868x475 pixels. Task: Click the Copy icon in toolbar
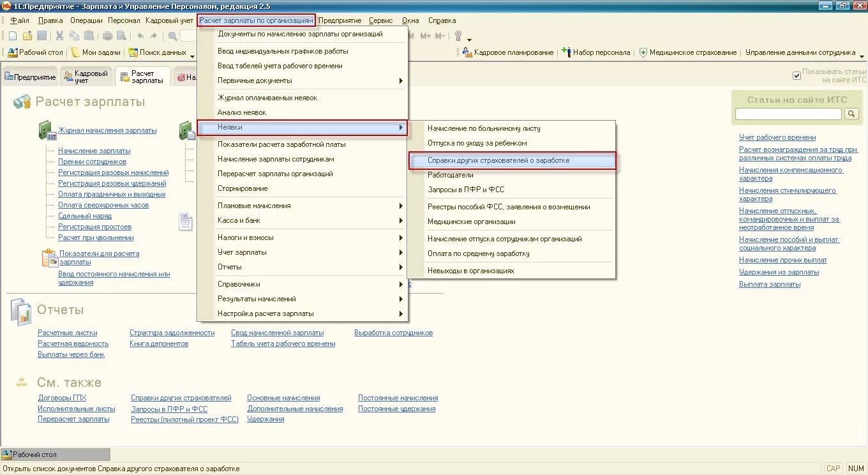coord(74,36)
